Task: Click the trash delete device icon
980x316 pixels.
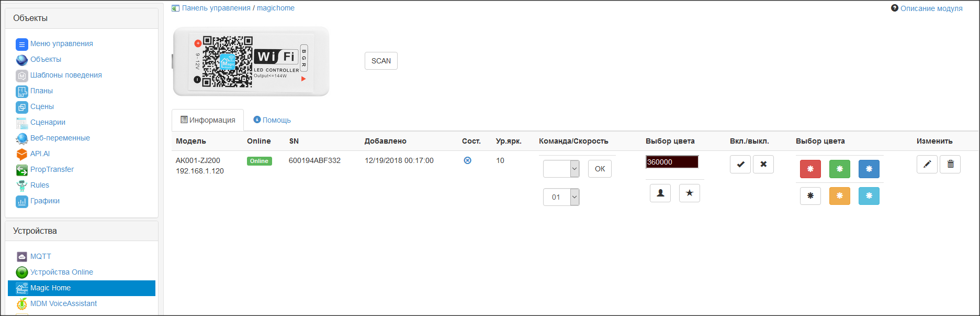Action: coord(950,165)
